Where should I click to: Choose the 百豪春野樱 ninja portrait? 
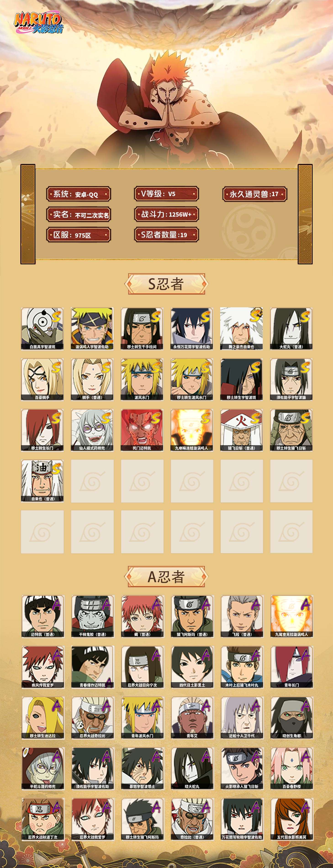[291, 768]
